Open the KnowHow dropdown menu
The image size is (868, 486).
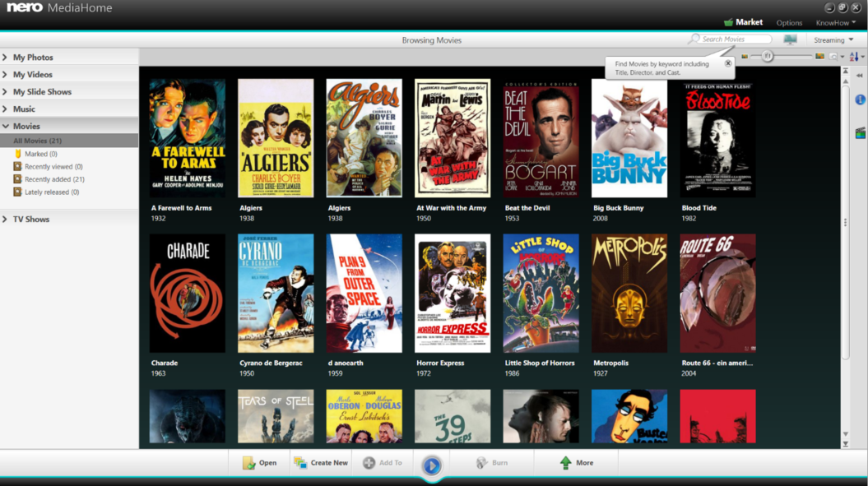(x=835, y=23)
